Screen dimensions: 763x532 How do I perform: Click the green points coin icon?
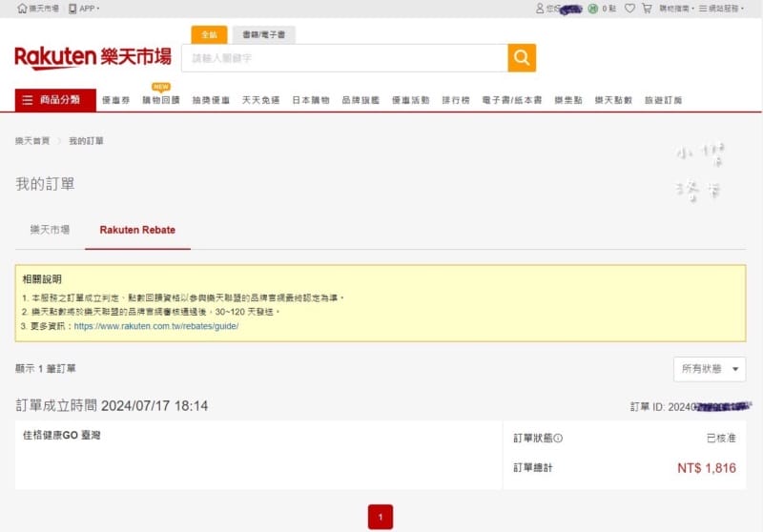click(592, 9)
